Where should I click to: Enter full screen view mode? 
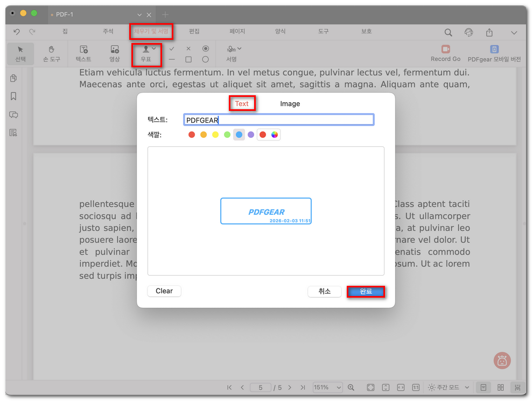370,388
